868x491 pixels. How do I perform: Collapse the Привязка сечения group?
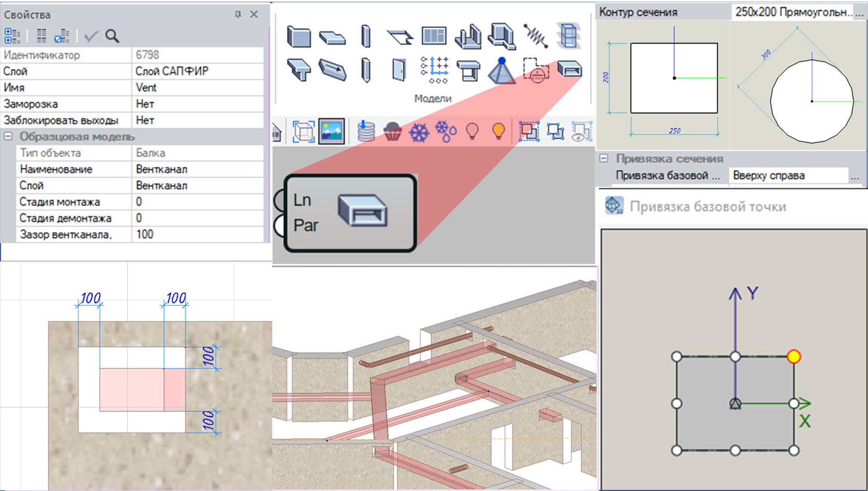[604, 158]
